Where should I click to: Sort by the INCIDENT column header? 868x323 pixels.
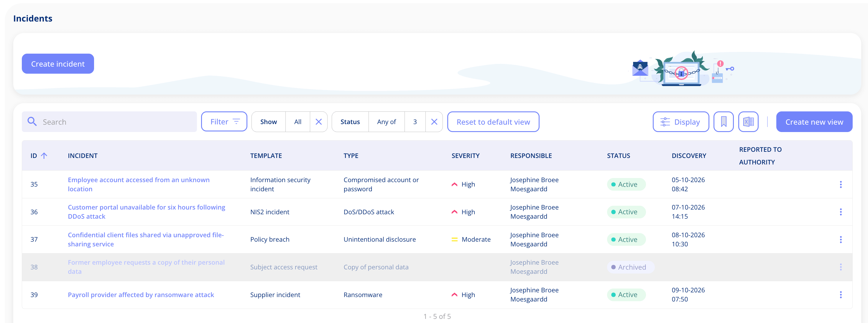[83, 156]
